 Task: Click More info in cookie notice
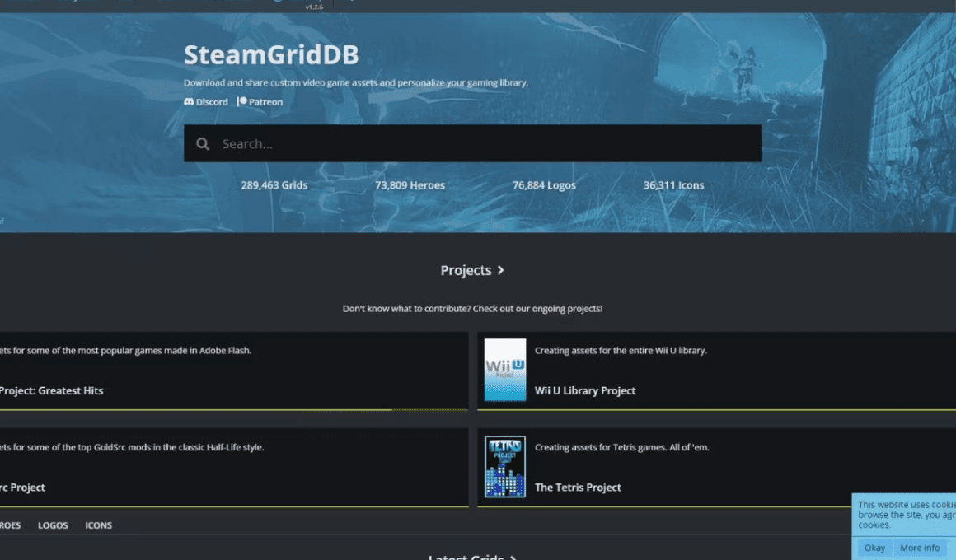(x=920, y=548)
